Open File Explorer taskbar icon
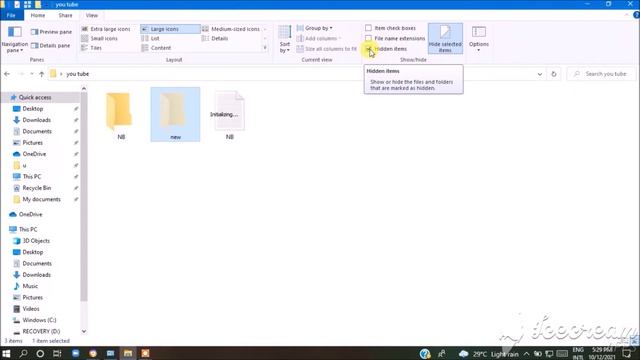The height and width of the screenshot is (360, 640). (128, 353)
